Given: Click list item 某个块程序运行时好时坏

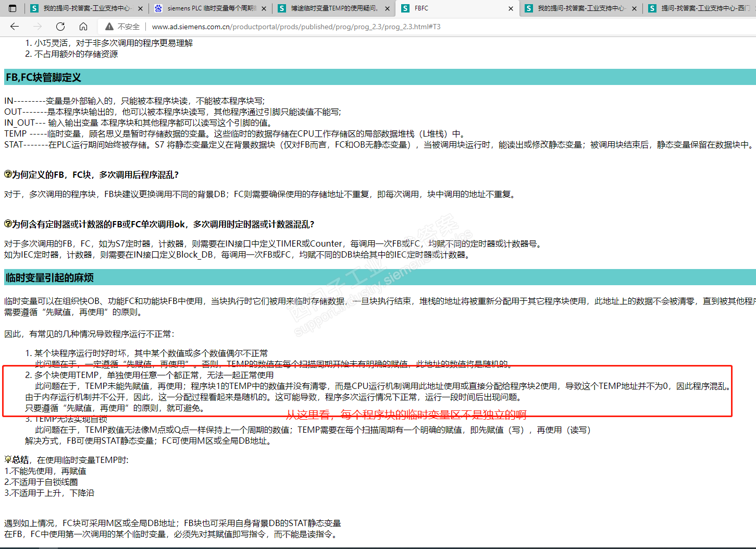Looking at the screenshot, I should [x=151, y=353].
